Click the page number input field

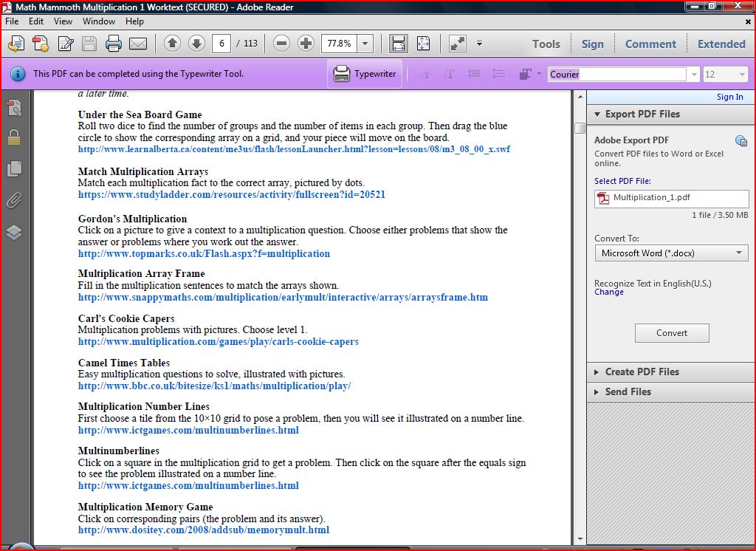221,44
